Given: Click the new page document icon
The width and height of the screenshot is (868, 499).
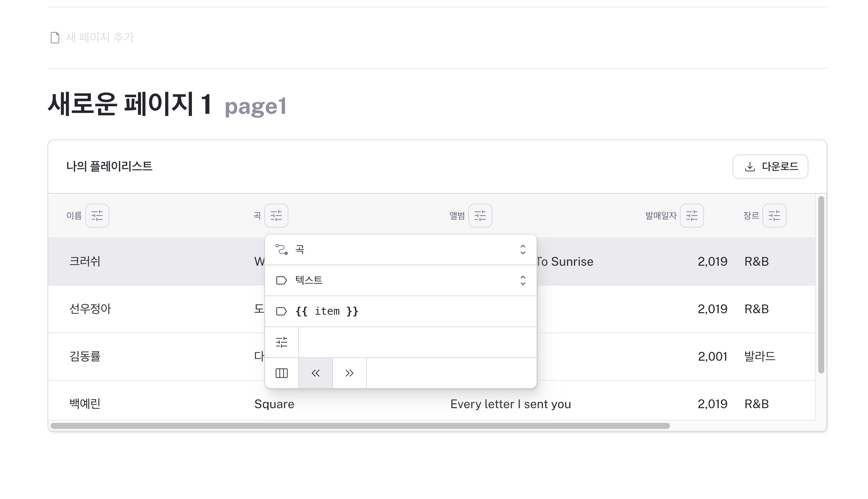Looking at the screenshot, I should coord(55,38).
